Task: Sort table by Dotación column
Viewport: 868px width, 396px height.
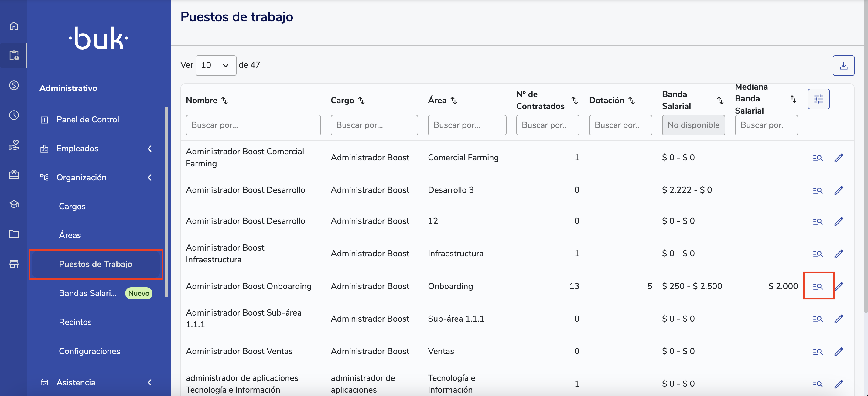Action: (x=632, y=101)
